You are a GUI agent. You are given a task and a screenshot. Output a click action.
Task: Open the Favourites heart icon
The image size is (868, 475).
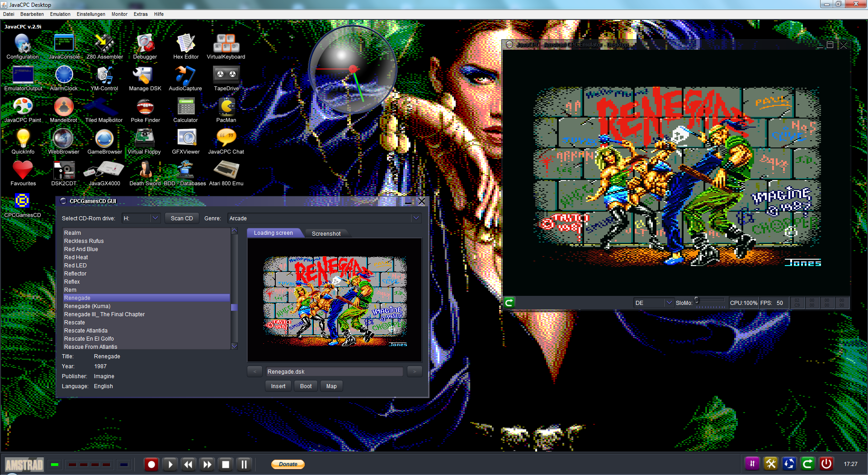23,173
